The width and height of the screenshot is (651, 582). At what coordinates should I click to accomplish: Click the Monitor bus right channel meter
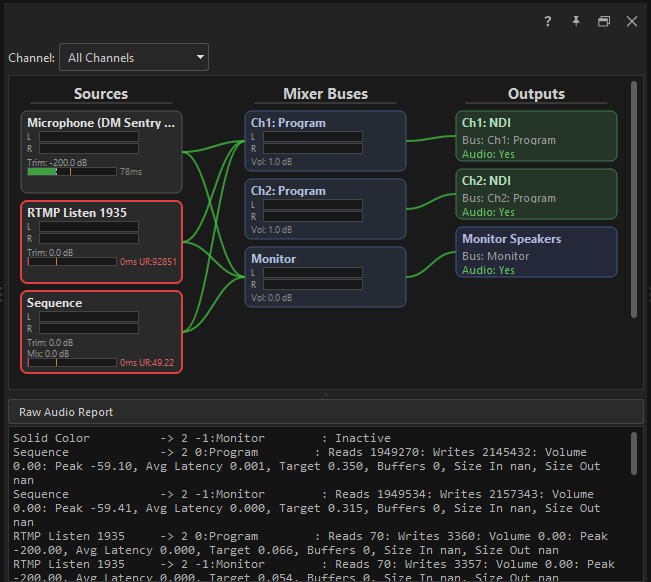click(313, 284)
